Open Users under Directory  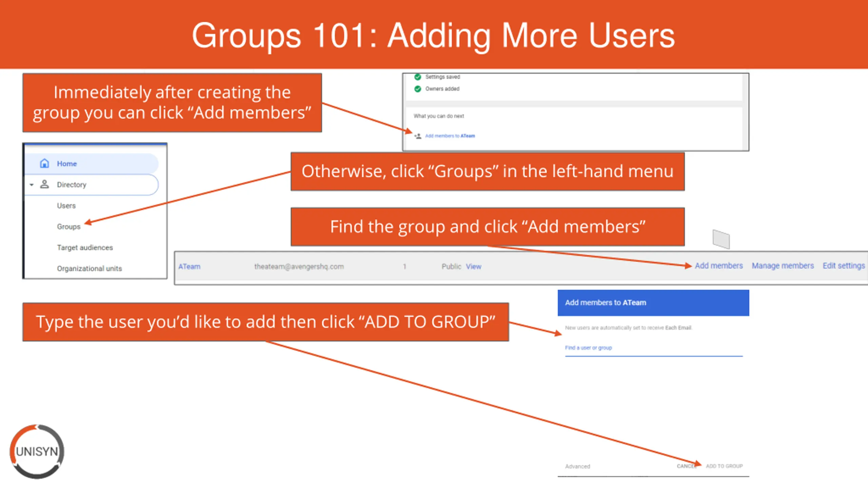pos(66,206)
